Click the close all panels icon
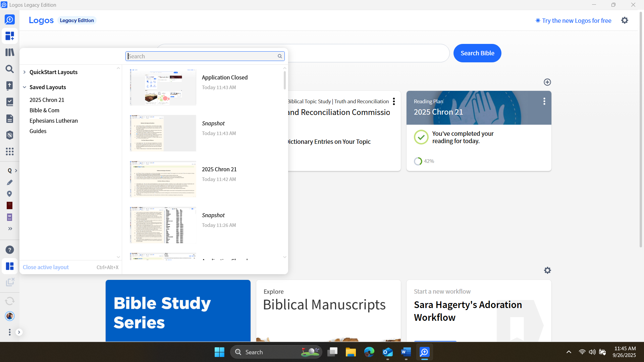The image size is (644, 362). [x=10, y=282]
